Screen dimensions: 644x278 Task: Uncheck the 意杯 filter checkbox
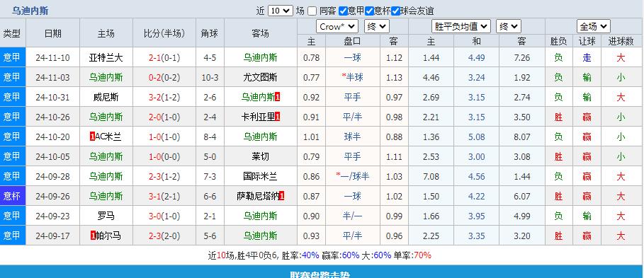pyautogui.click(x=369, y=11)
